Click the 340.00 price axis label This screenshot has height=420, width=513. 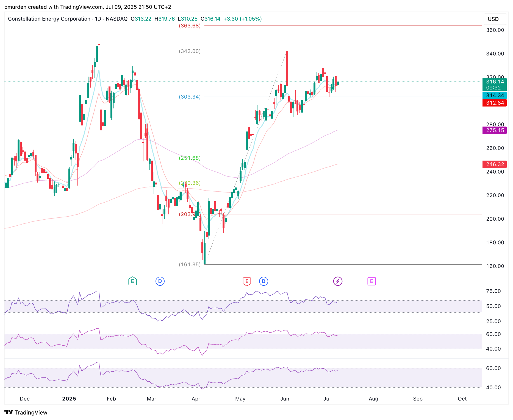click(495, 54)
